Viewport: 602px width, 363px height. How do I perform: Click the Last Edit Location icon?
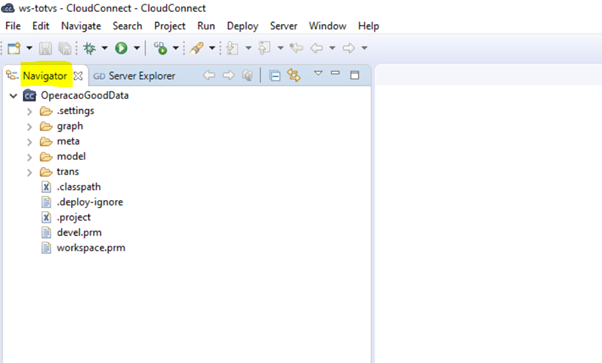click(296, 48)
